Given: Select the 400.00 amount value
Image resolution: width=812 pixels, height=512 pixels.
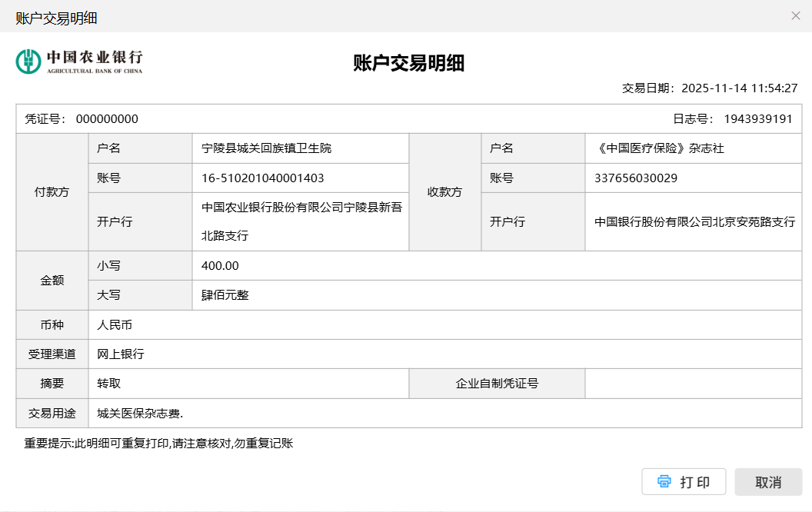Looking at the screenshot, I should pyautogui.click(x=220, y=266).
